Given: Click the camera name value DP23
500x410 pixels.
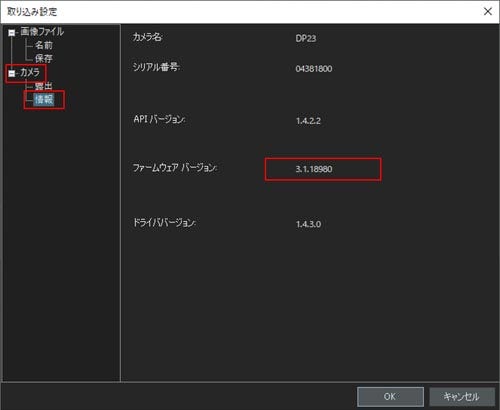Looking at the screenshot, I should coord(306,38).
